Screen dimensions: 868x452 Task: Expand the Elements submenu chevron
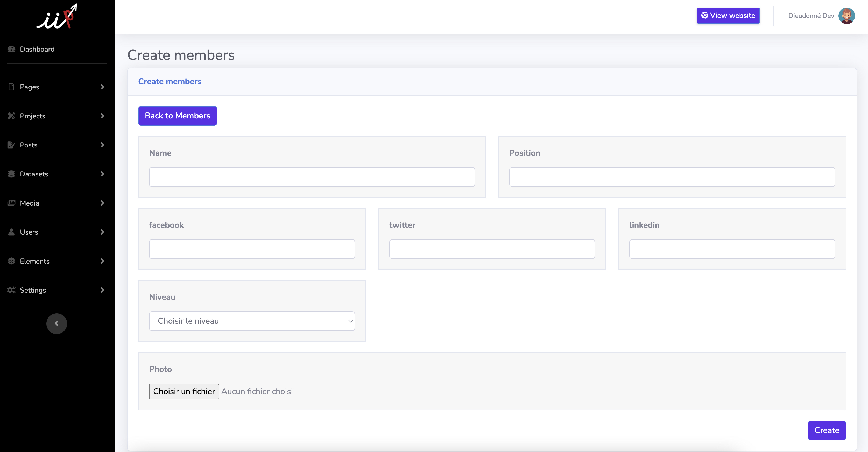[x=102, y=261]
